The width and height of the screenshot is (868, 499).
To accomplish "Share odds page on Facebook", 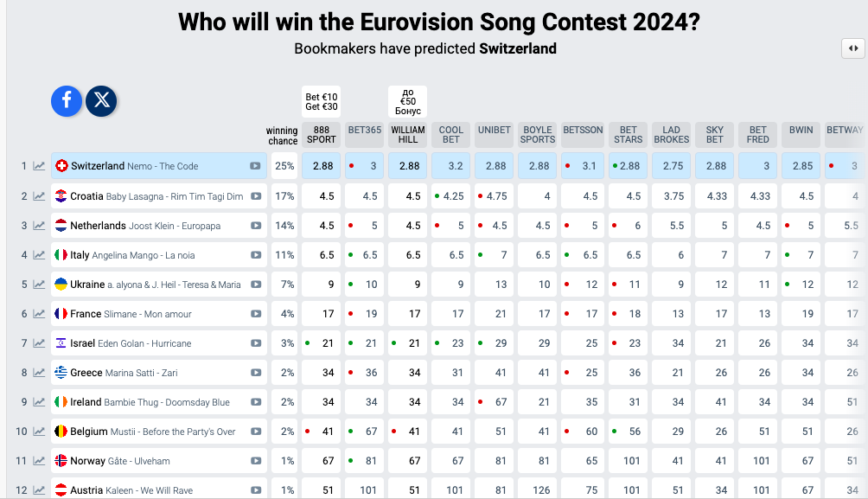I will (x=67, y=101).
